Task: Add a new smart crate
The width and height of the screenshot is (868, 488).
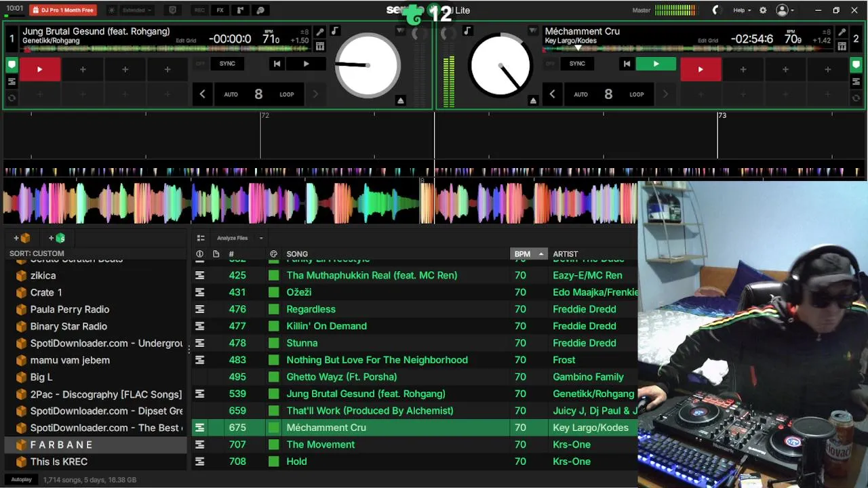Action: (x=57, y=238)
